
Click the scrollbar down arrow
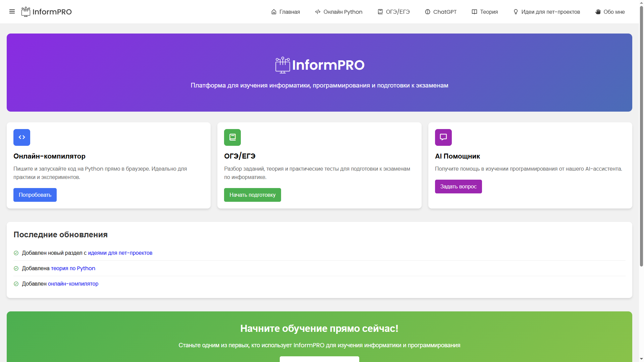641,359
